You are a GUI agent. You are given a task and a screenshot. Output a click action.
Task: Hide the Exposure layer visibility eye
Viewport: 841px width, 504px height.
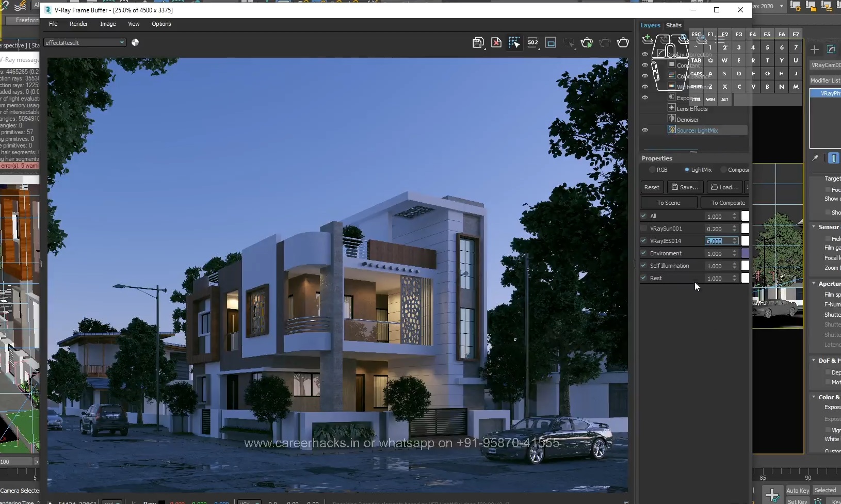(x=645, y=97)
